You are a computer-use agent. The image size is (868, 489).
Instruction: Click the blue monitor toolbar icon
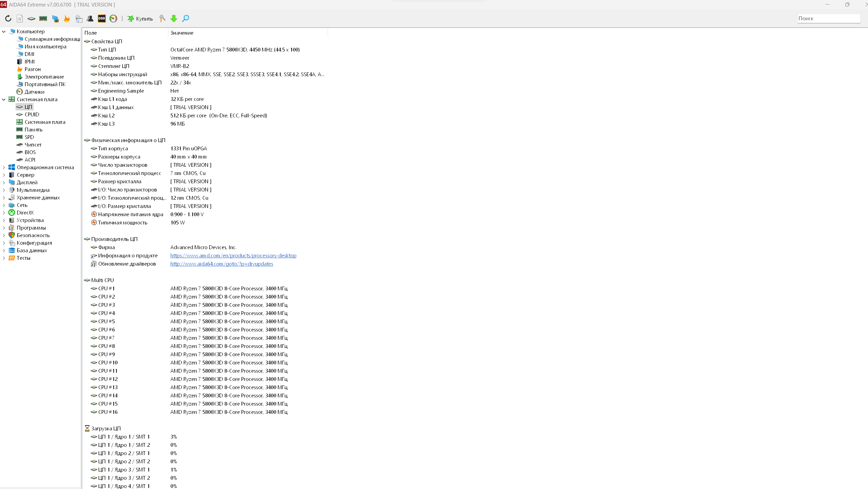click(x=55, y=19)
